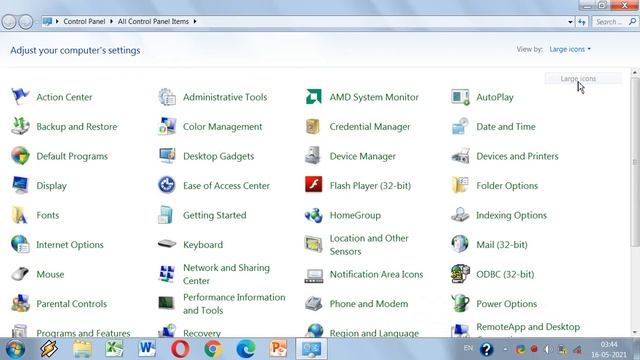
Task: Open the Power Options icon
Action: (x=460, y=303)
